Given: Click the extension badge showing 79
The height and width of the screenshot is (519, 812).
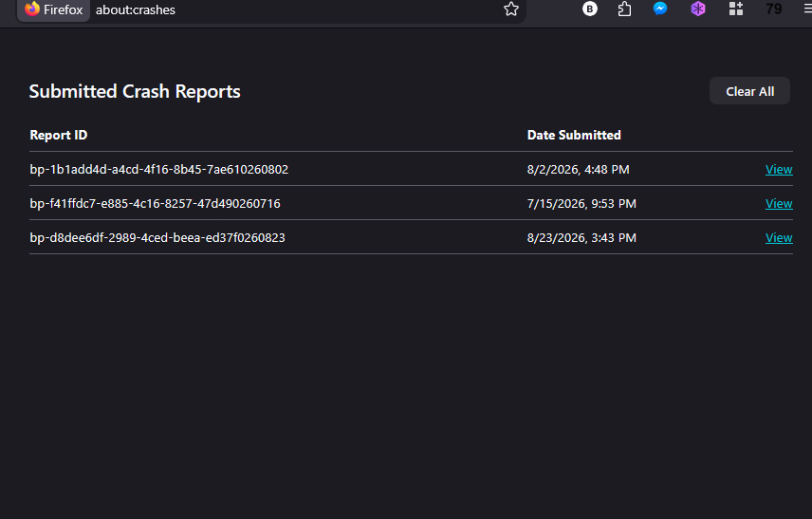Looking at the screenshot, I should 774,9.
